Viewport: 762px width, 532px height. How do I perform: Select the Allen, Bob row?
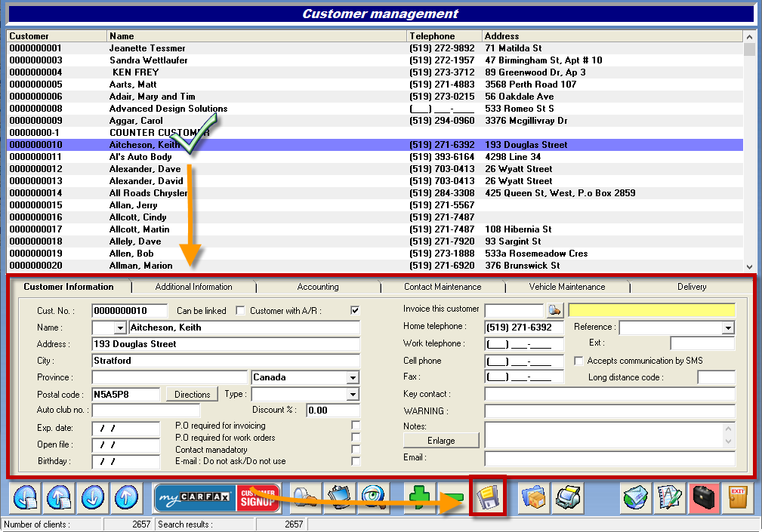(x=375, y=254)
